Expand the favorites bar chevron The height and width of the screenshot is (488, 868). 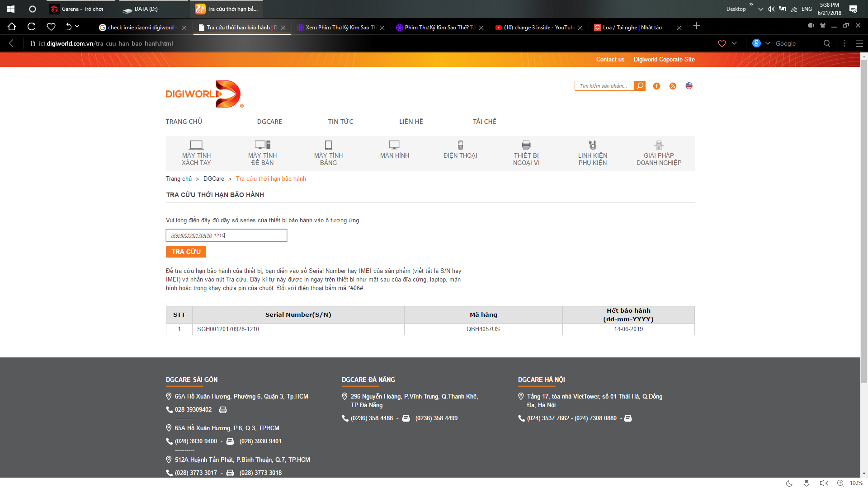734,43
